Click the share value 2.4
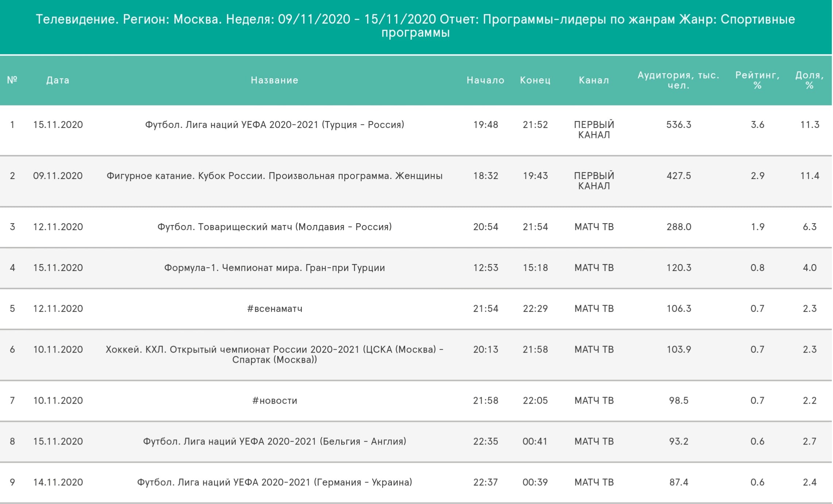The height and width of the screenshot is (504, 833). 810,482
